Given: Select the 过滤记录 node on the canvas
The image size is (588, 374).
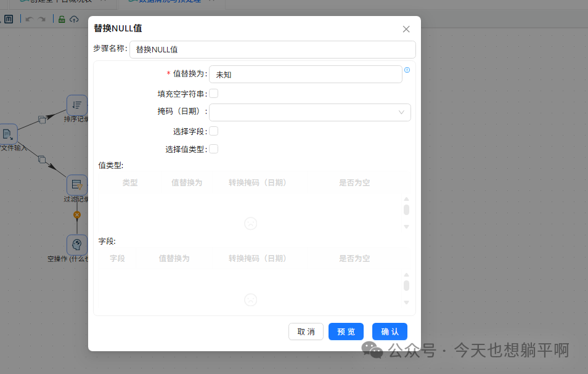Looking at the screenshot, I should click(x=77, y=185).
